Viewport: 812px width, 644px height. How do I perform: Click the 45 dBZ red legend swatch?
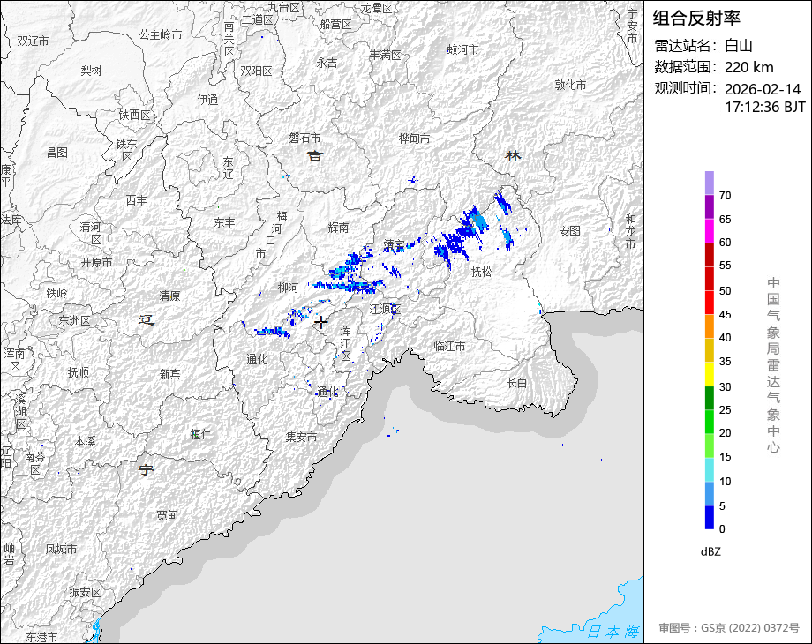click(x=710, y=303)
